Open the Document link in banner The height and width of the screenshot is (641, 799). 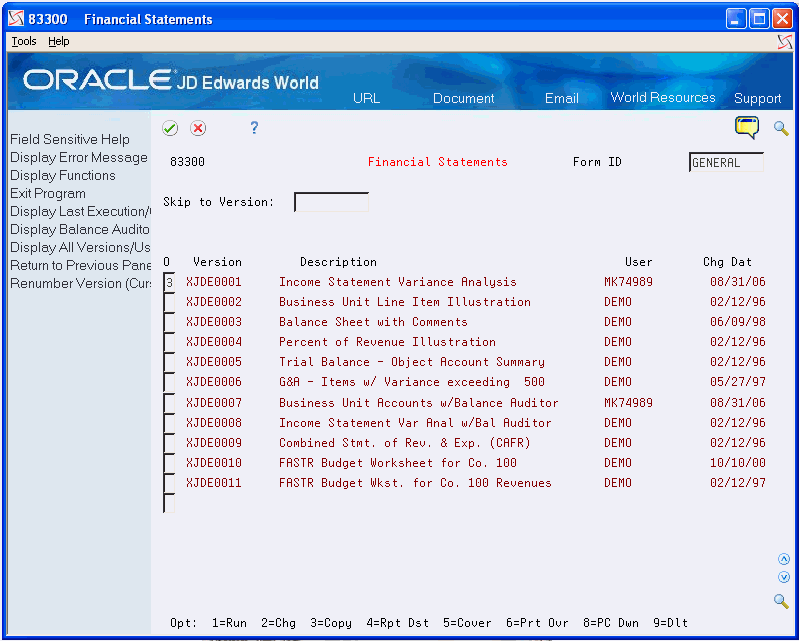(x=463, y=98)
